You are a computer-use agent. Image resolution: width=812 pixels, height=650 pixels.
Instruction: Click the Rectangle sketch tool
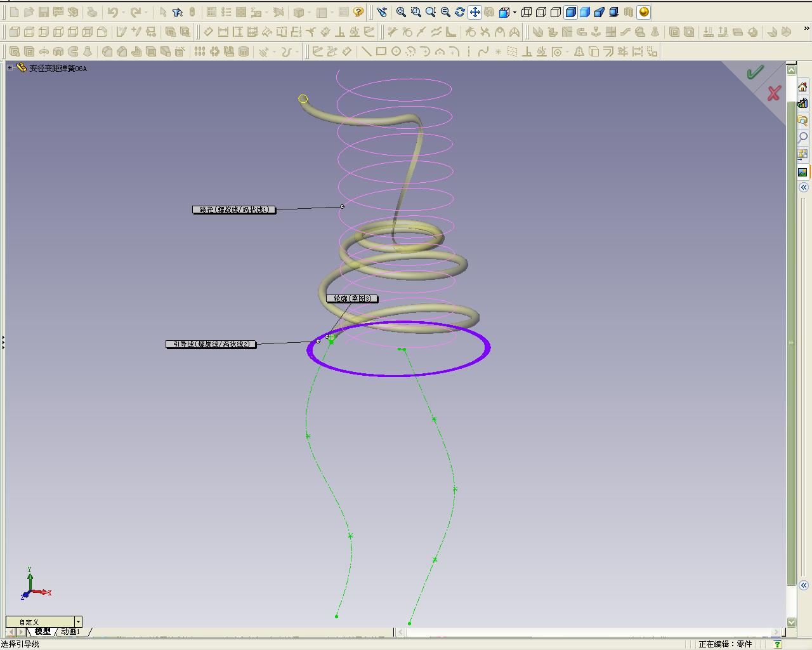click(381, 51)
